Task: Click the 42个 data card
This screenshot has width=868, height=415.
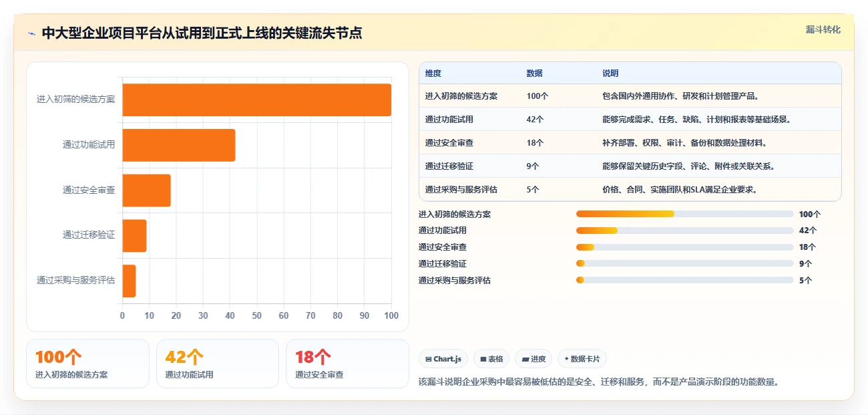Action: 218,364
